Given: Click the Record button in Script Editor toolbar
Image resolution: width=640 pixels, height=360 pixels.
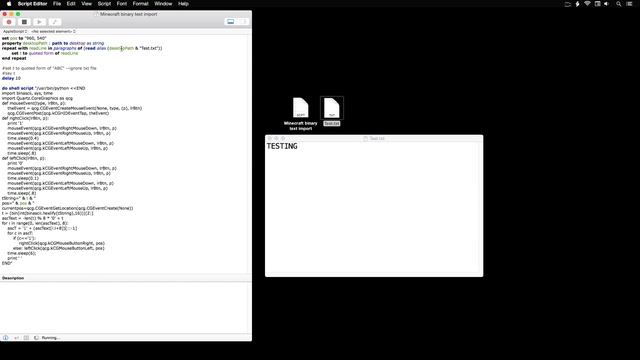Looking at the screenshot, I should coord(9,22).
